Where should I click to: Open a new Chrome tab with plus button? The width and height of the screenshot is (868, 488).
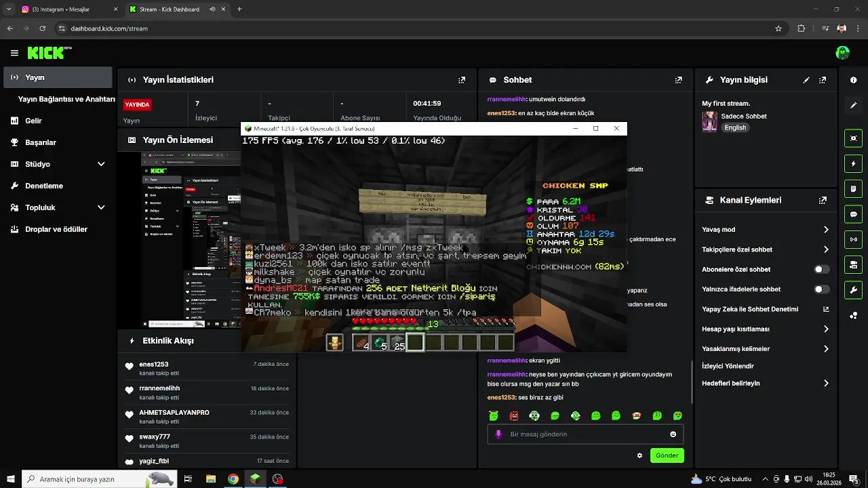coord(239,9)
